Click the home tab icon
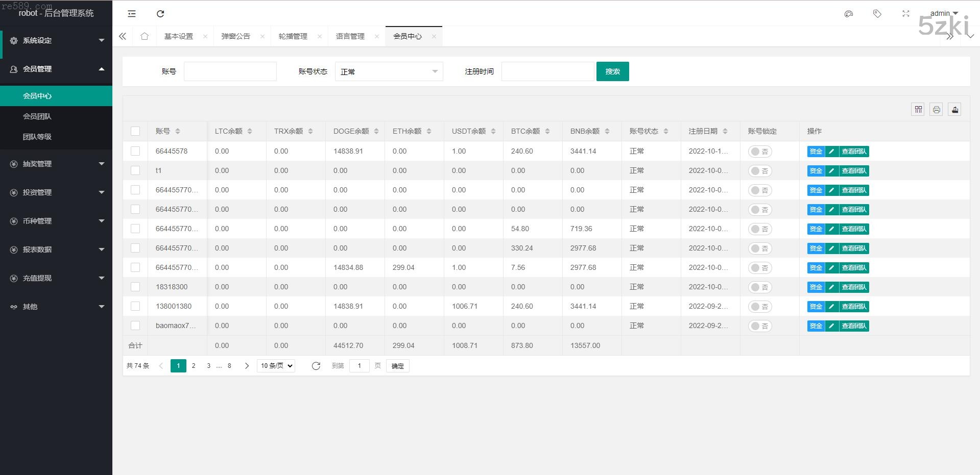Image resolution: width=980 pixels, height=475 pixels. pyautogui.click(x=145, y=36)
